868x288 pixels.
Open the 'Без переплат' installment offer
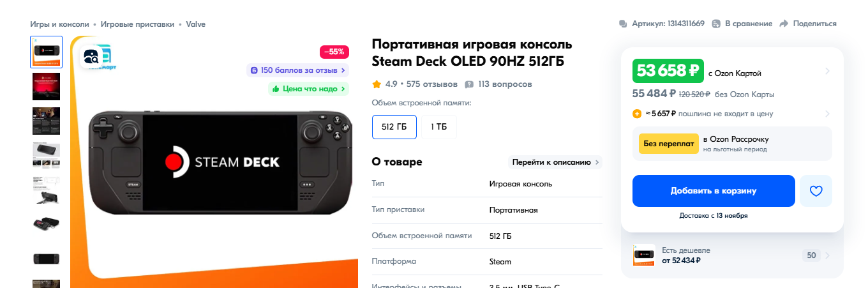click(x=668, y=144)
